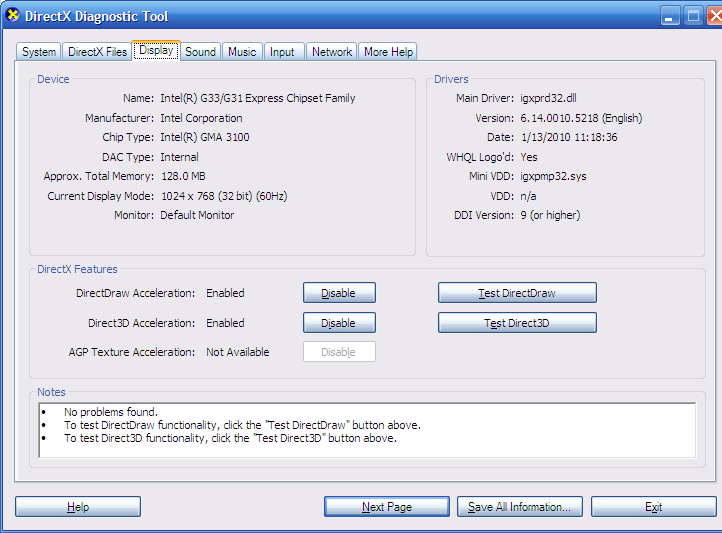Click the Current Display Mode label
The image size is (722, 533).
pos(100,196)
